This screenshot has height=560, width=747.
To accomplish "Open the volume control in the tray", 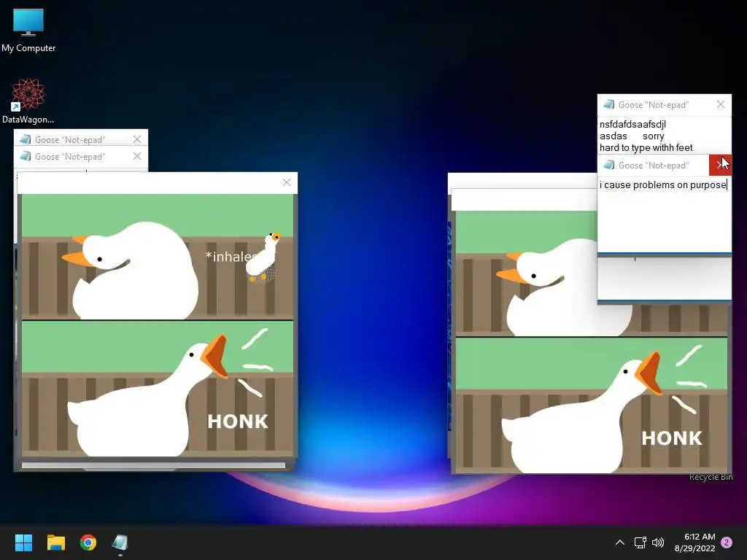I will click(658, 542).
